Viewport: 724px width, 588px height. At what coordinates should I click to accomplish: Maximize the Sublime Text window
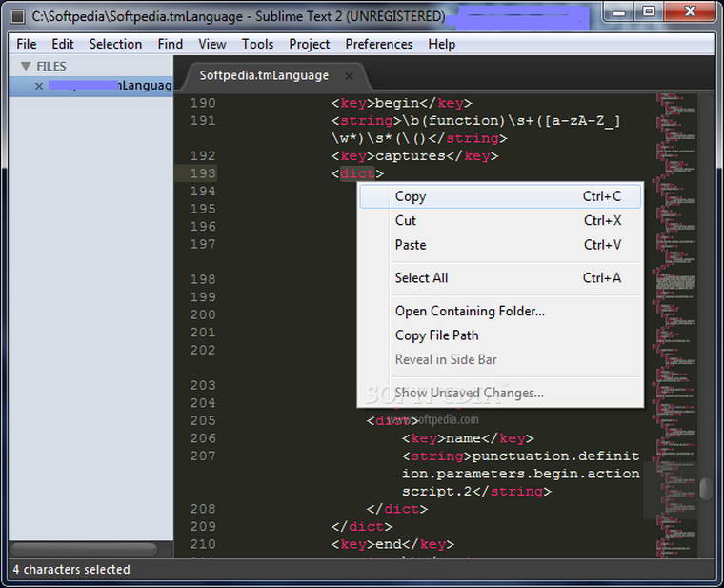click(649, 12)
